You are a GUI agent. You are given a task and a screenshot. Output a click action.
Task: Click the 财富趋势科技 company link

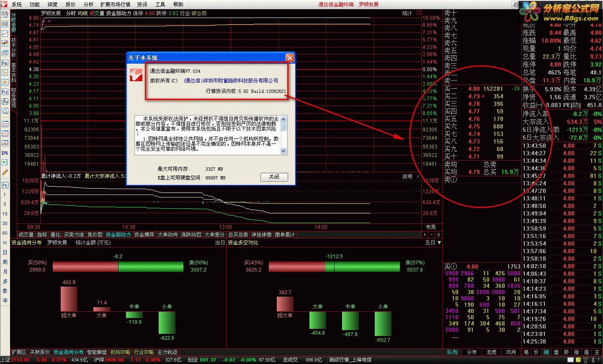click(x=231, y=81)
